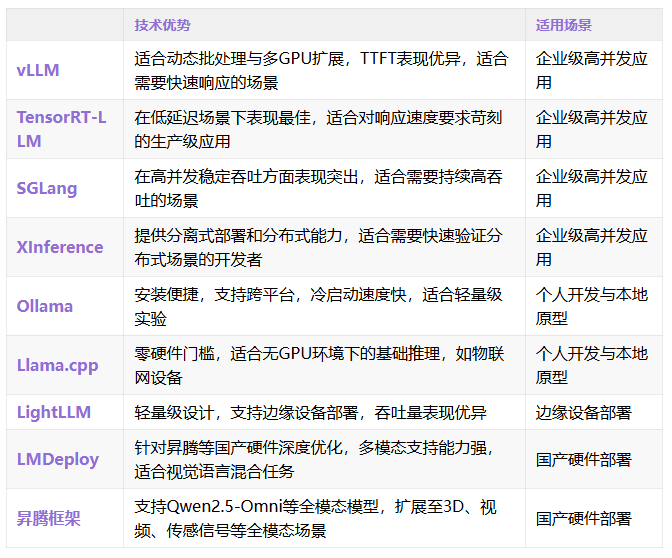Viewport: 672px width, 558px height.
Task: Click 企业级高并发应用 in the TensorRT-LLM row
Action: pyautogui.click(x=591, y=129)
